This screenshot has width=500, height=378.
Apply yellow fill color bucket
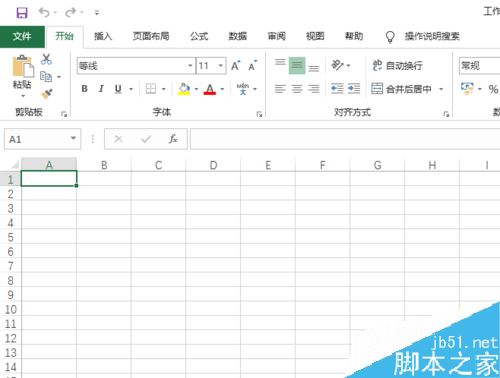[184, 89]
